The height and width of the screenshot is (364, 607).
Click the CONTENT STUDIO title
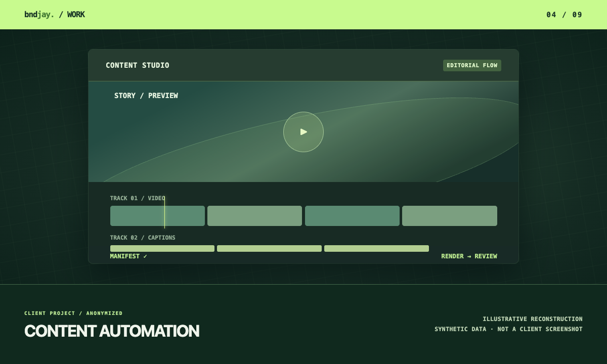pos(138,65)
